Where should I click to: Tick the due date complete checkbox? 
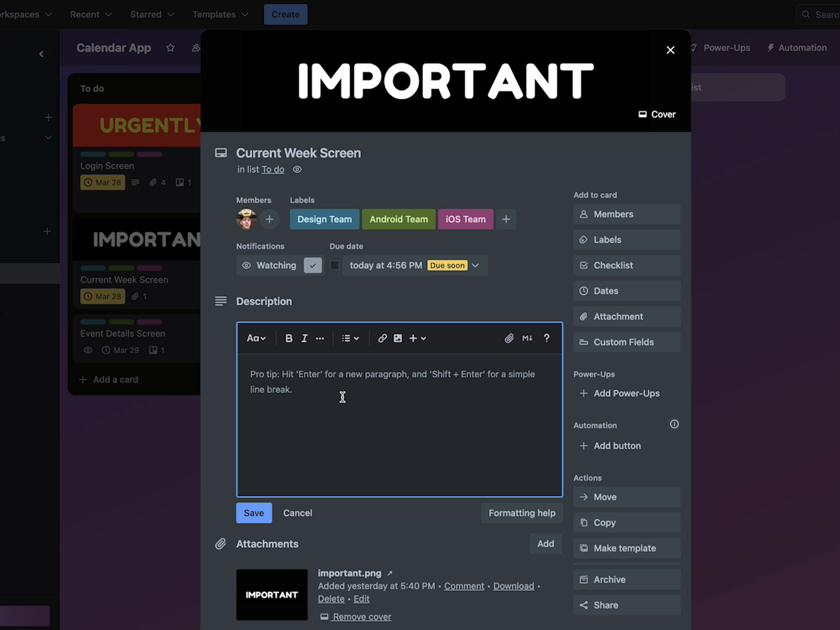coord(335,265)
